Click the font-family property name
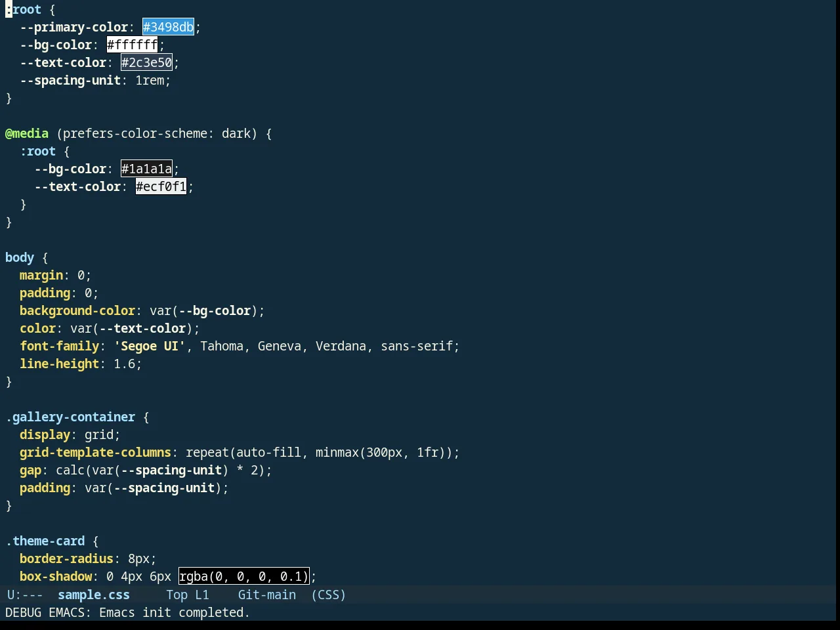 [60, 346]
